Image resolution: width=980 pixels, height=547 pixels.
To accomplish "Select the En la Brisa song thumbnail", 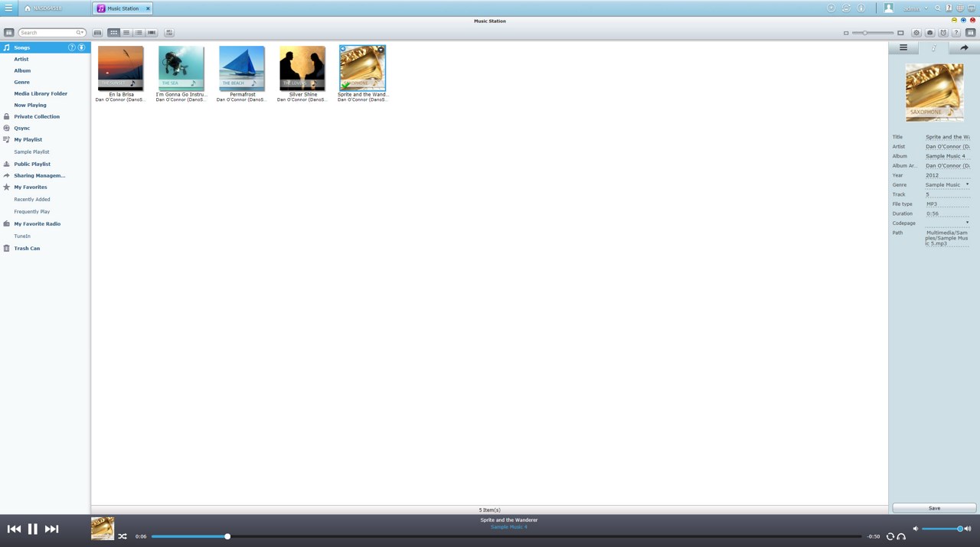I will pos(121,68).
